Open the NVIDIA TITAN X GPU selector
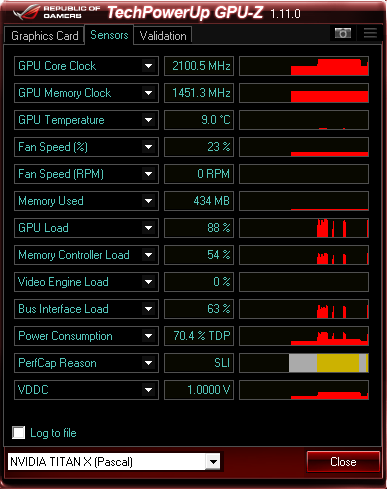 point(114,462)
